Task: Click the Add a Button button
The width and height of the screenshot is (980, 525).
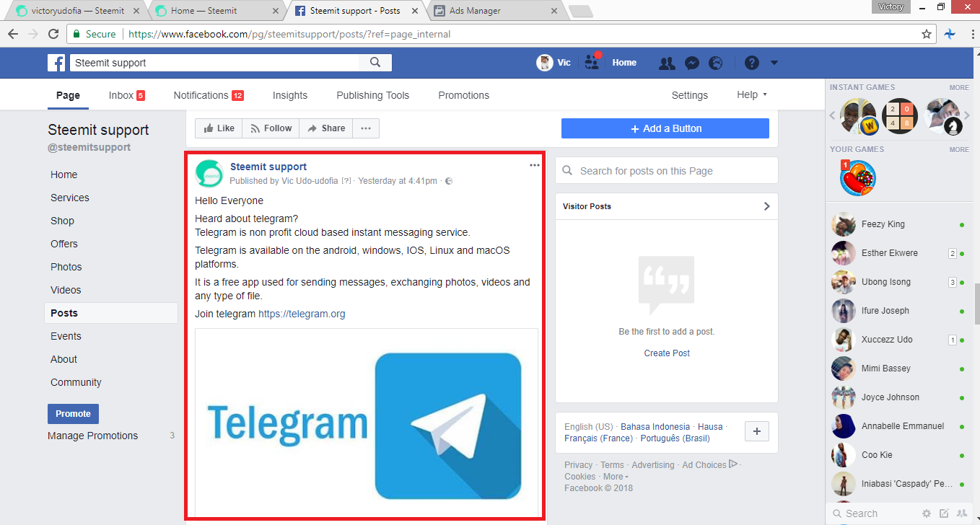Action: click(665, 128)
